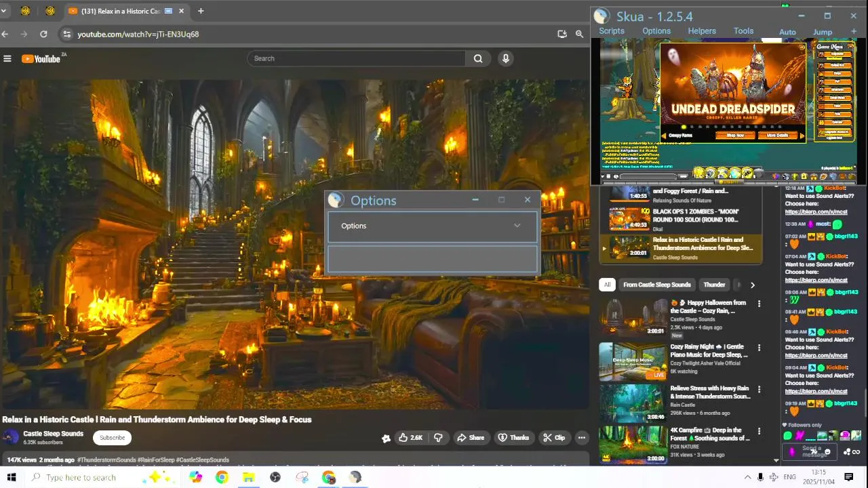Screen dimensions: 868x488
Task: Open more actions for the video
Action: (x=581, y=438)
